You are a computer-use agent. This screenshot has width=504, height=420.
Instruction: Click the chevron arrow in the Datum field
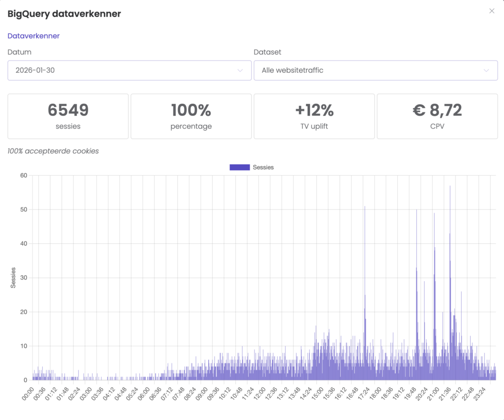[x=240, y=70]
